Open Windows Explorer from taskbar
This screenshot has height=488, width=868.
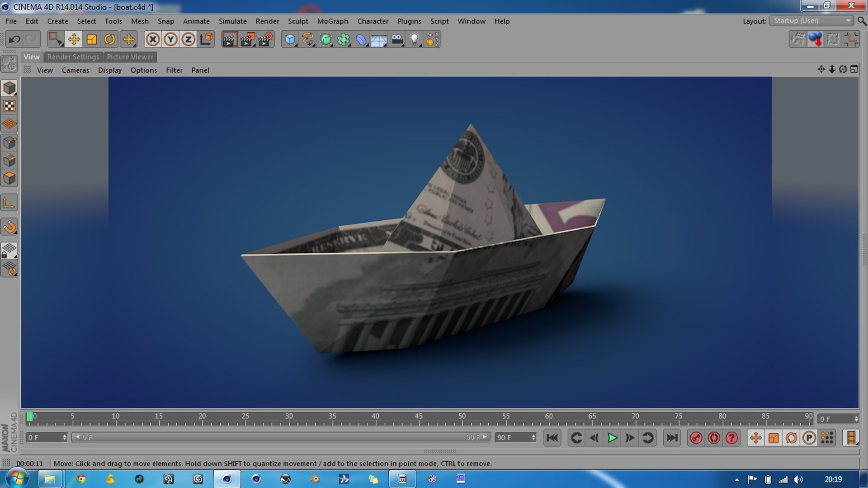pos(50,479)
